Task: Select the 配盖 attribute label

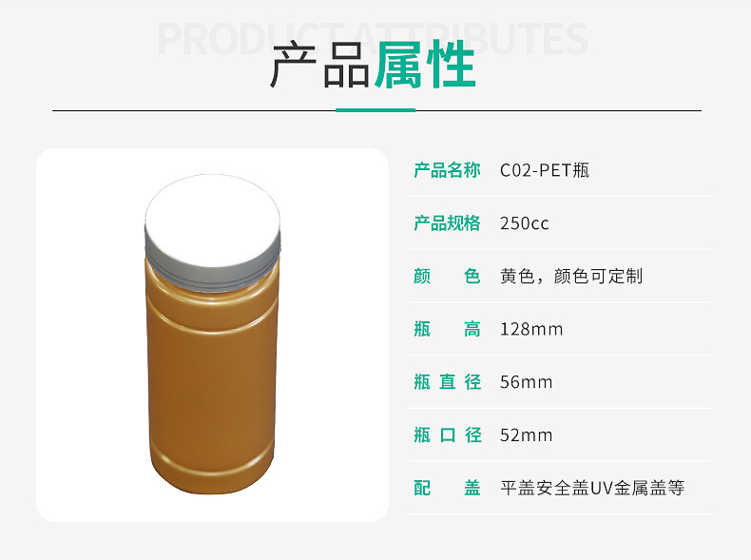Action: (x=447, y=488)
